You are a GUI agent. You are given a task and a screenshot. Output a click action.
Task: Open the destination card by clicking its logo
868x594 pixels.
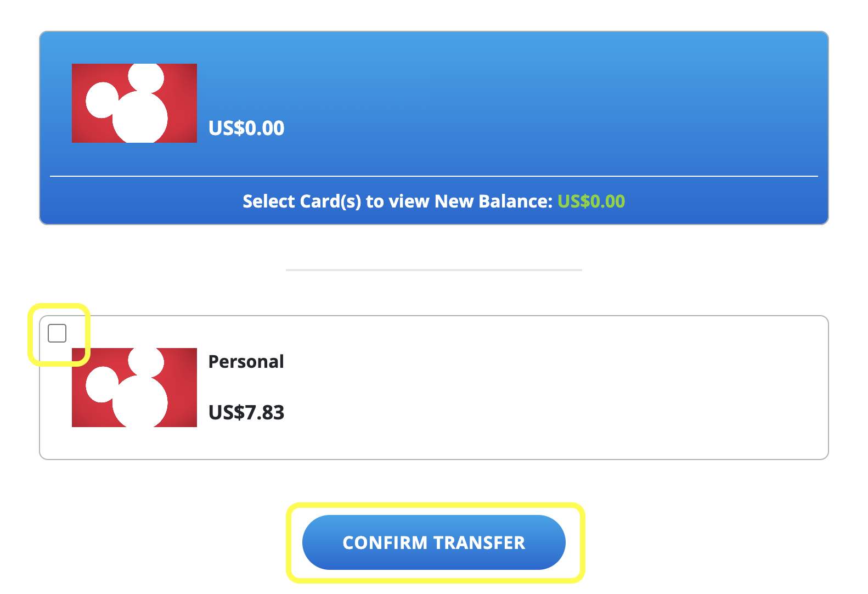tap(134, 103)
